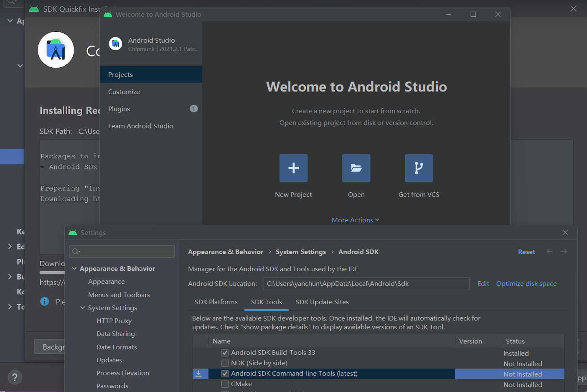The height and width of the screenshot is (392, 587).
Task: Navigate forward with Settings right arrow
Action: click(x=564, y=252)
